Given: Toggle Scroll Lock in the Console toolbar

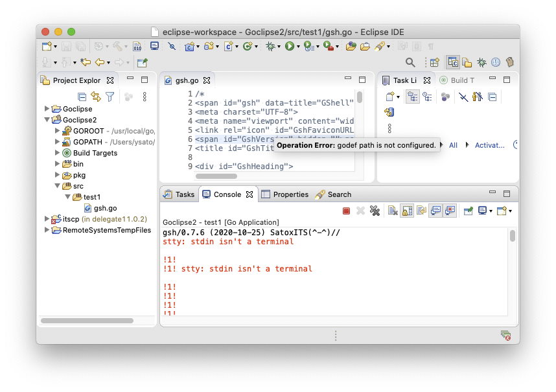Looking at the screenshot, I should pyautogui.click(x=407, y=211).
